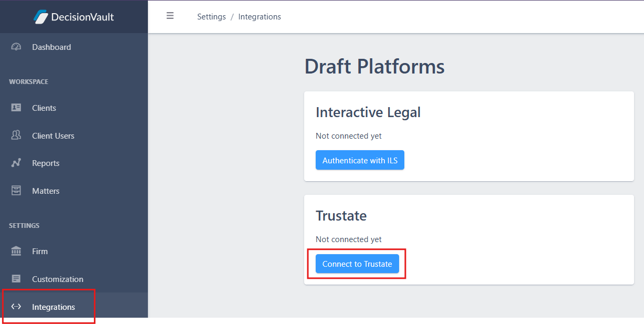The height and width of the screenshot is (324, 644).
Task: Open Matters in the sidebar
Action: point(74,191)
